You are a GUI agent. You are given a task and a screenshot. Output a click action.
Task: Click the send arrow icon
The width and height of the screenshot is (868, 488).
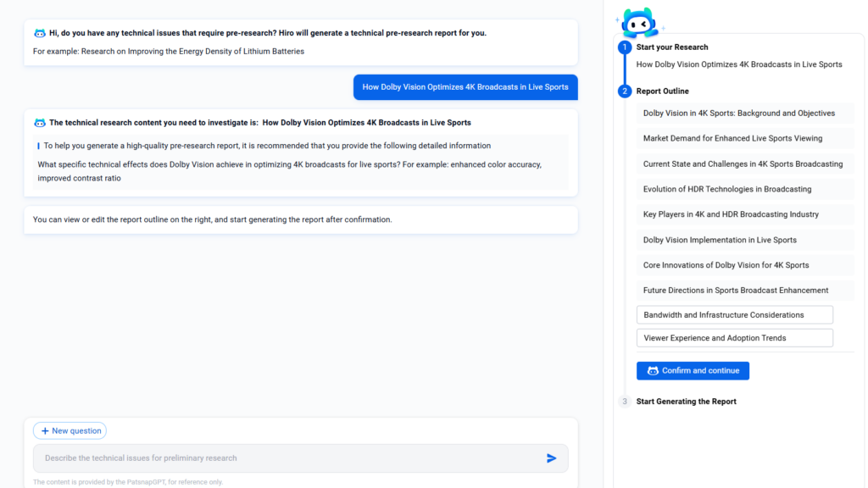551,458
